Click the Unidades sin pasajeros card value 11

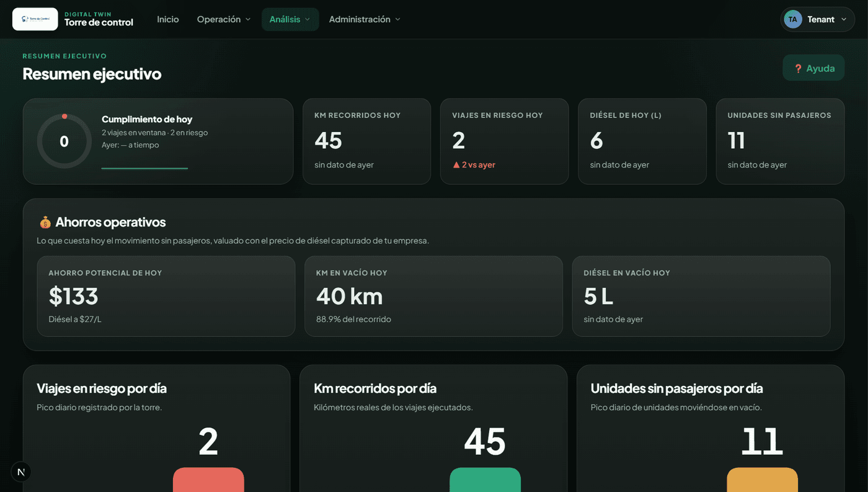point(737,140)
